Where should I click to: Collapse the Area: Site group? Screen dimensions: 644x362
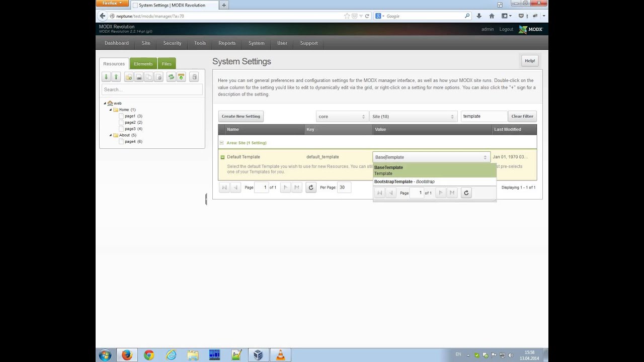[x=222, y=143]
